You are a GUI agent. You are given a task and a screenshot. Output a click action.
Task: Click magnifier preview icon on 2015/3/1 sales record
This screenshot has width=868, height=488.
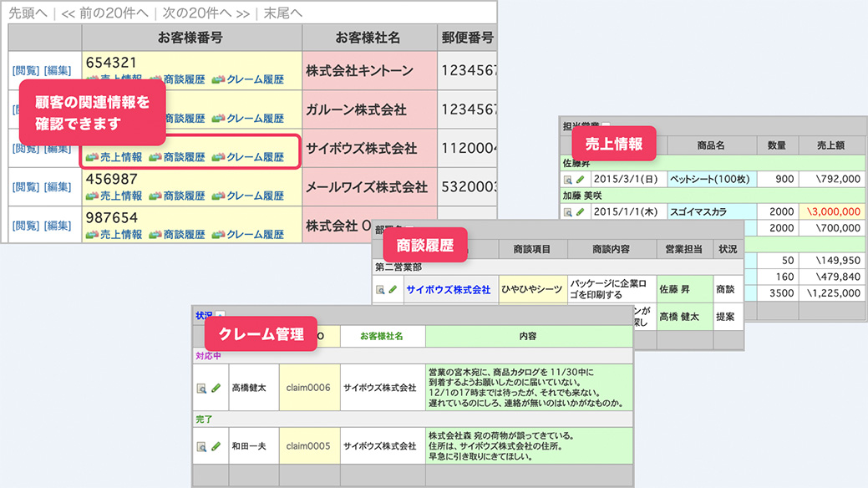(x=570, y=179)
